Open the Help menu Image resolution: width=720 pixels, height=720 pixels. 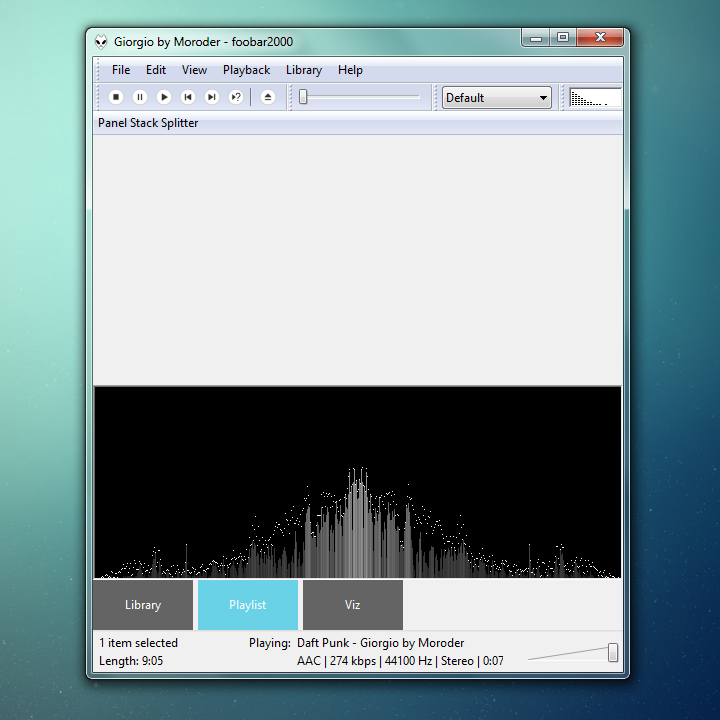click(x=350, y=70)
